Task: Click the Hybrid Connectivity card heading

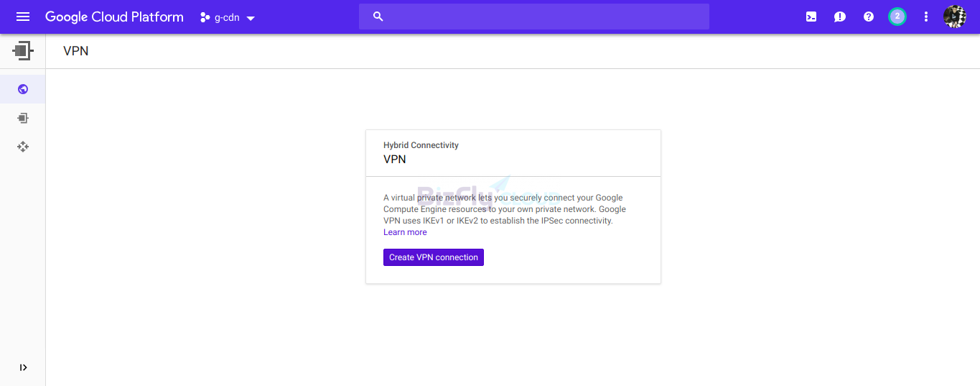Action: 421,145
